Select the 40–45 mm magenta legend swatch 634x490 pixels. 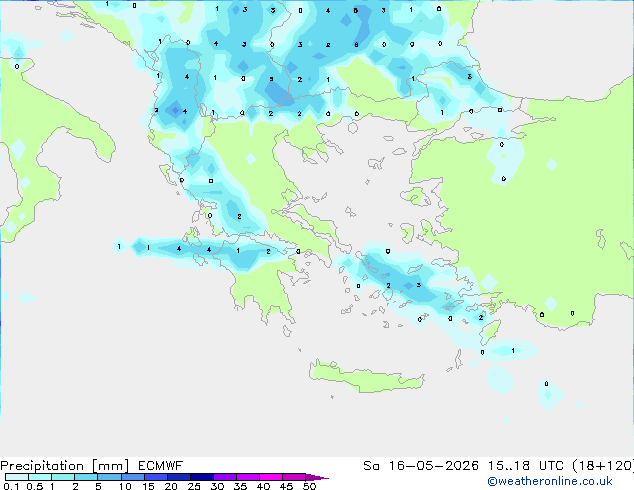click(x=271, y=477)
